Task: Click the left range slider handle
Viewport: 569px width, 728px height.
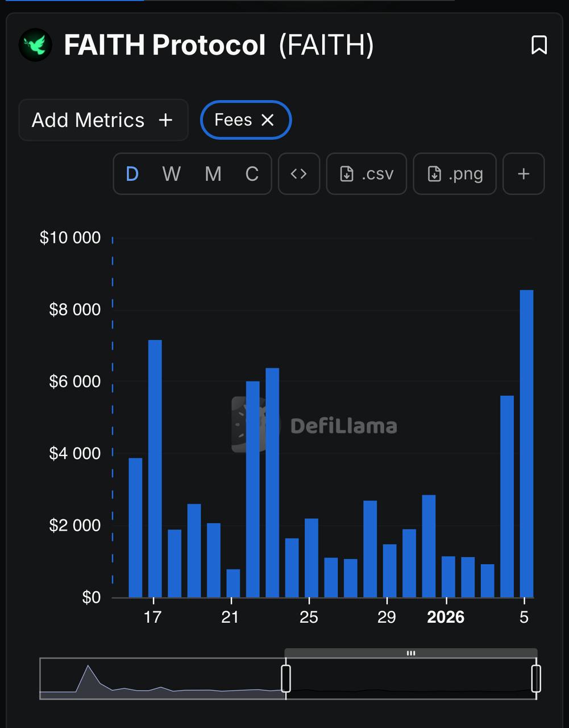Action: 286,679
